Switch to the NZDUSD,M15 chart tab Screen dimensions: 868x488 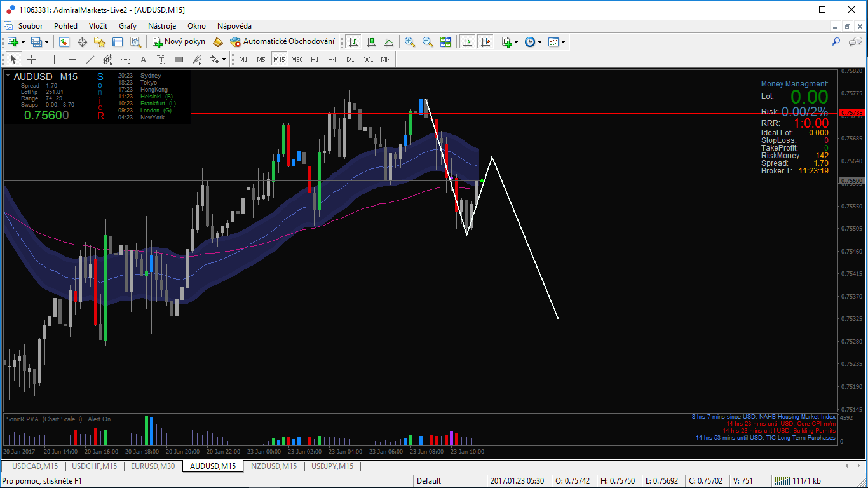pos(273,466)
